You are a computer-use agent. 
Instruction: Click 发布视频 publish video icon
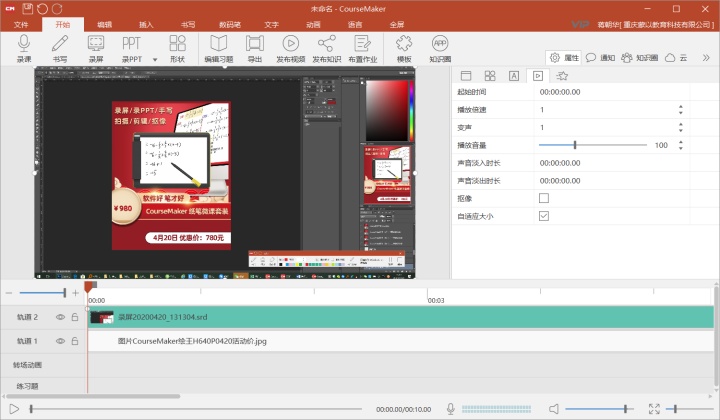click(290, 43)
